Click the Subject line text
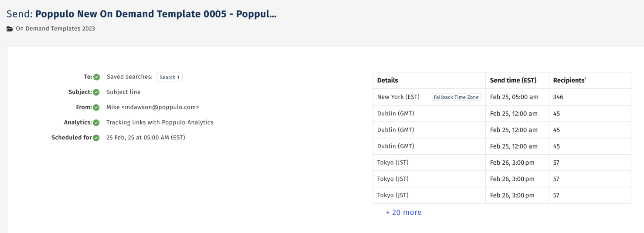The height and width of the screenshot is (233, 644). click(124, 92)
